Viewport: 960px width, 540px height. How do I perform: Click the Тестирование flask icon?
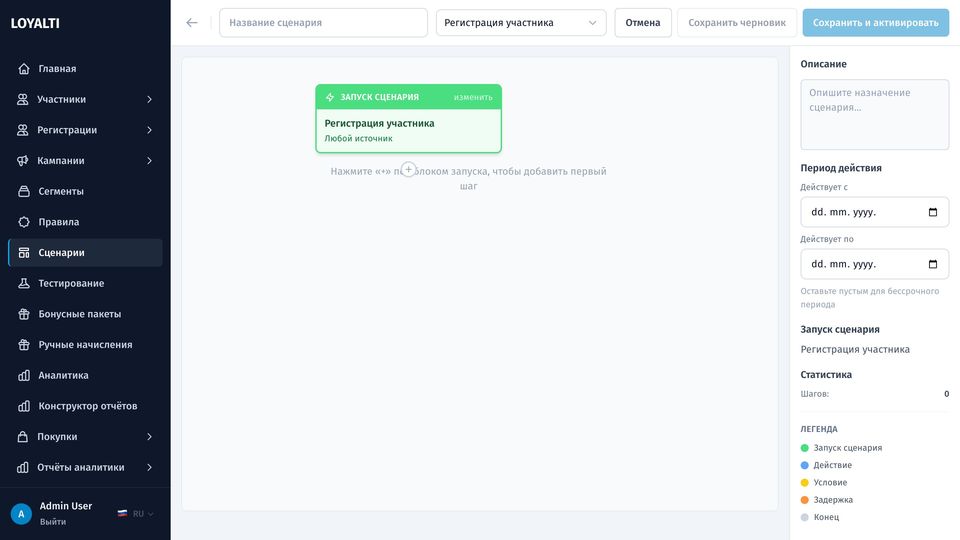tap(24, 283)
